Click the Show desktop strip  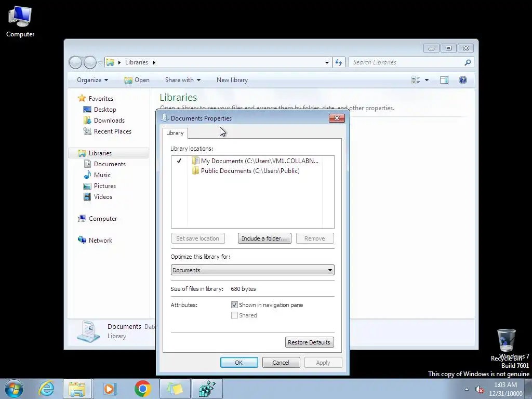coord(528,389)
